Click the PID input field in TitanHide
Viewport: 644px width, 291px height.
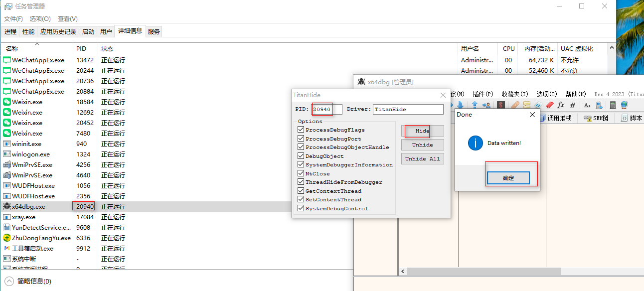coord(327,109)
